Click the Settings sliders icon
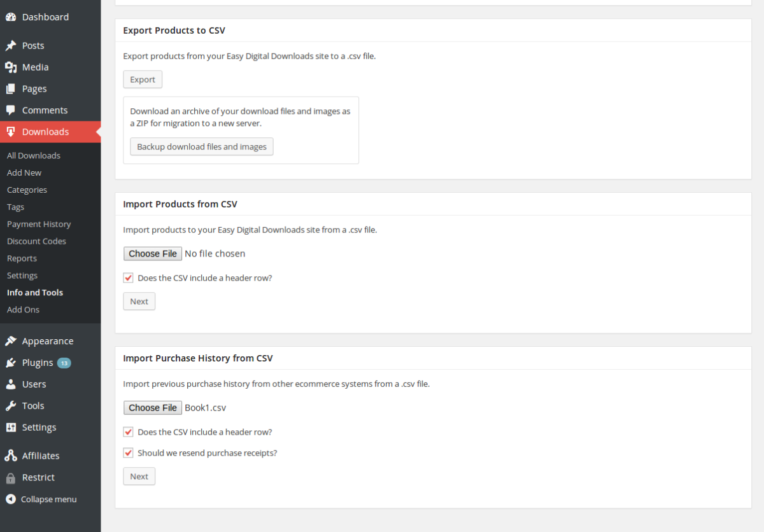This screenshot has height=532, width=764. 11,428
